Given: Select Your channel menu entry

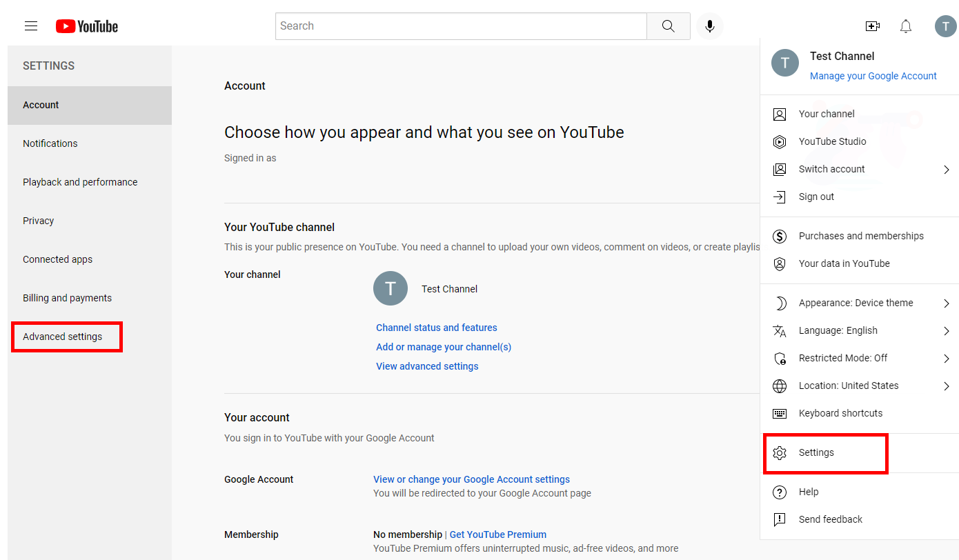Looking at the screenshot, I should [860, 114].
